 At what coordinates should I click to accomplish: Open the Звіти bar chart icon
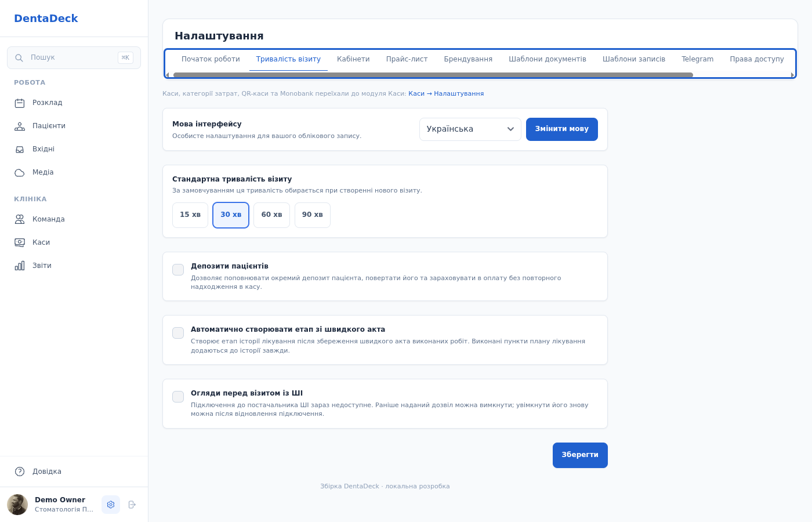(x=20, y=266)
